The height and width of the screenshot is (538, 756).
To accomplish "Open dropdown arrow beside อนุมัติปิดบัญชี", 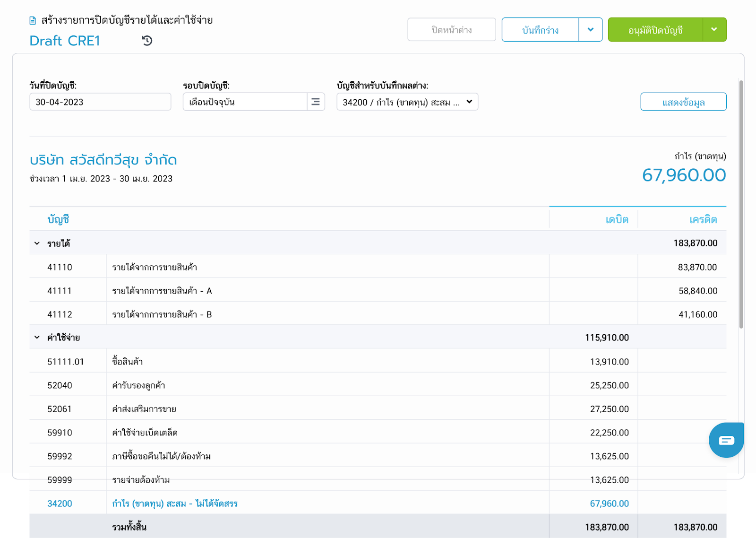I will pyautogui.click(x=714, y=30).
